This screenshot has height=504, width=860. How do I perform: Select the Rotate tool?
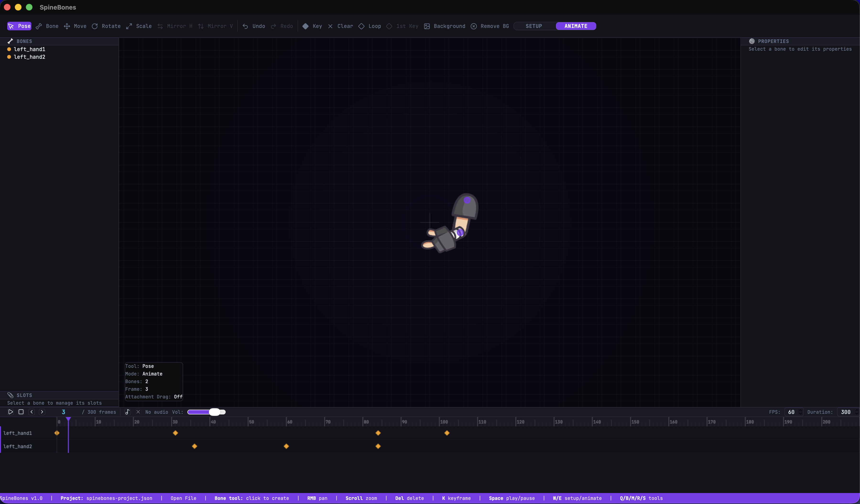(106, 26)
